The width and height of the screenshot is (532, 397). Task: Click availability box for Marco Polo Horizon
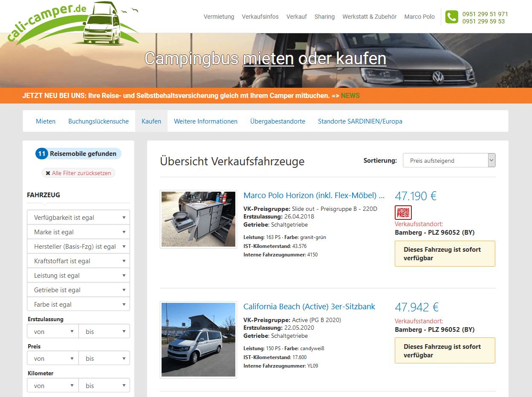pyautogui.click(x=445, y=254)
